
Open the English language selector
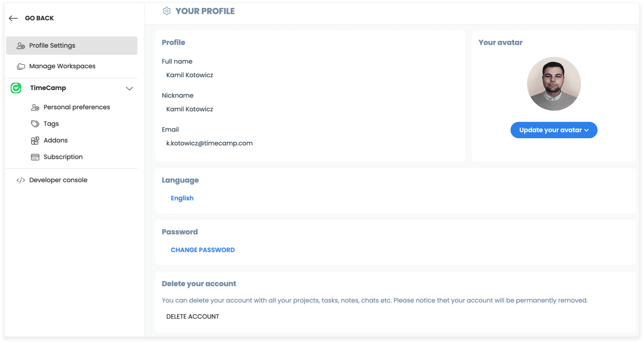click(182, 198)
